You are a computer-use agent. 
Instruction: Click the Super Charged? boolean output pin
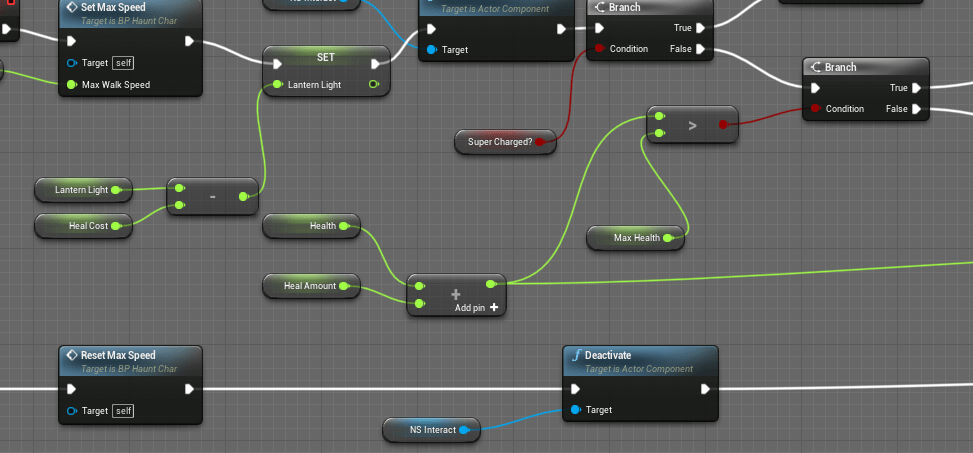pyautogui.click(x=540, y=142)
